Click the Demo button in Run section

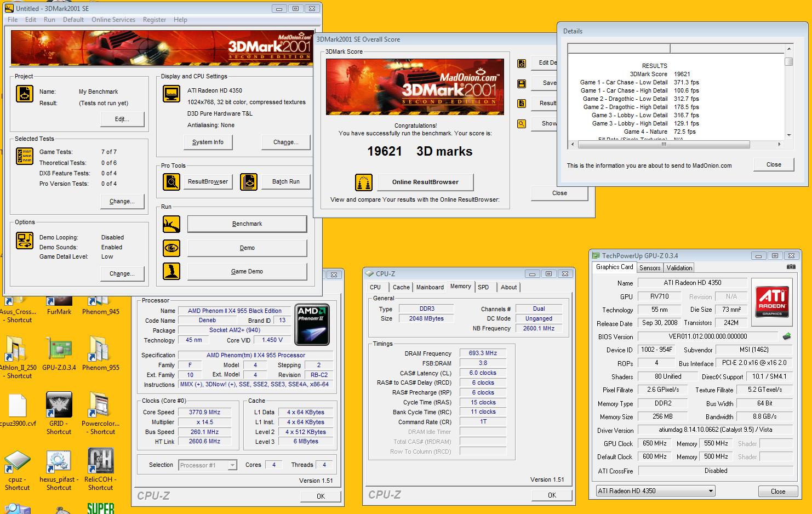click(x=247, y=248)
